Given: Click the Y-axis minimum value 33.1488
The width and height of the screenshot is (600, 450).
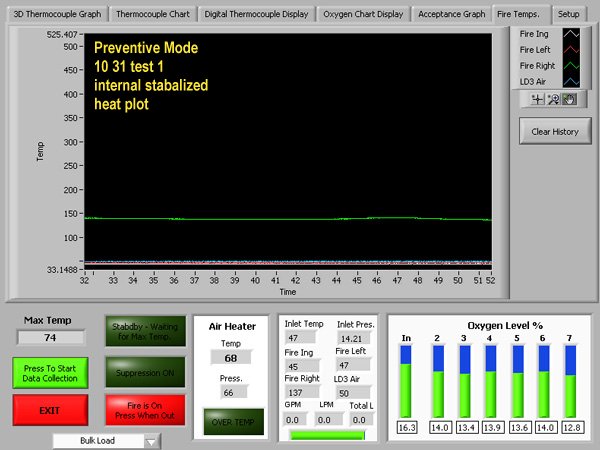Looking at the screenshot, I should pos(62,270).
